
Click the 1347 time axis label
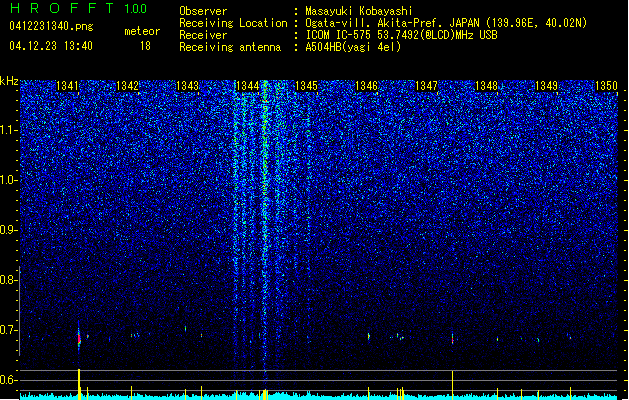[x=426, y=86]
